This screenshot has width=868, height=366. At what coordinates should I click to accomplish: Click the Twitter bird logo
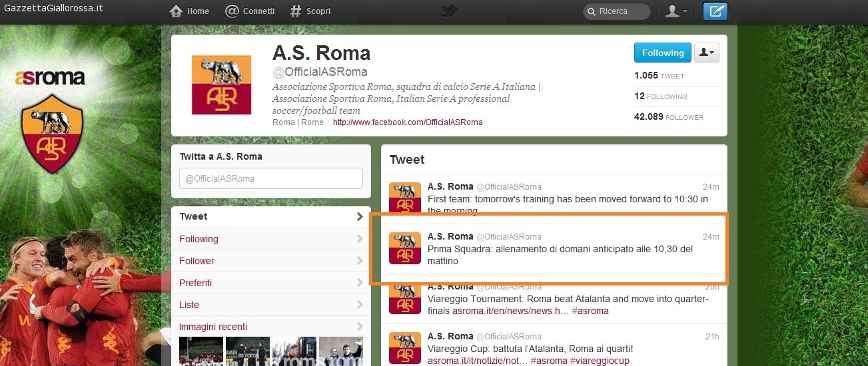point(450,11)
